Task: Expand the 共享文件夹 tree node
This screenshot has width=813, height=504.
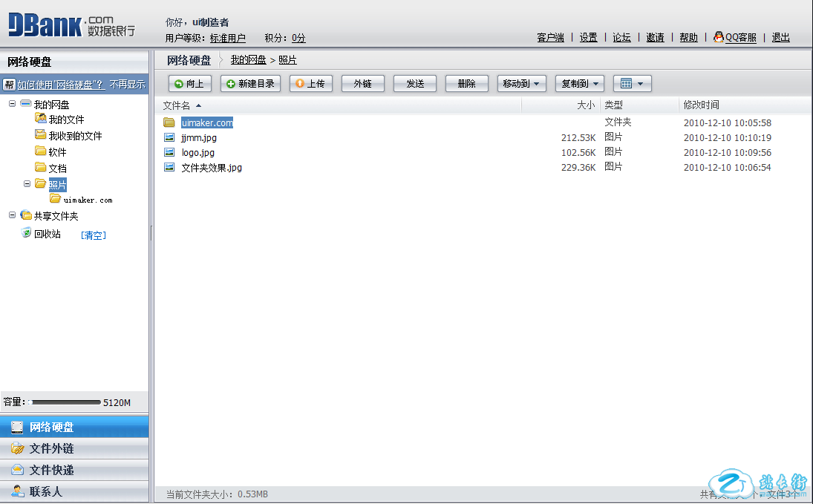Action: pos(13,215)
